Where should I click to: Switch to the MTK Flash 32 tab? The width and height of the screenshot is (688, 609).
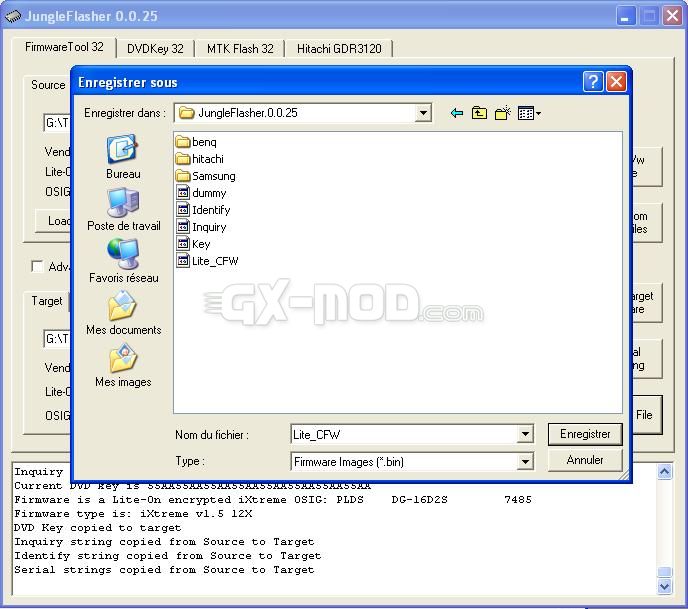point(240,49)
